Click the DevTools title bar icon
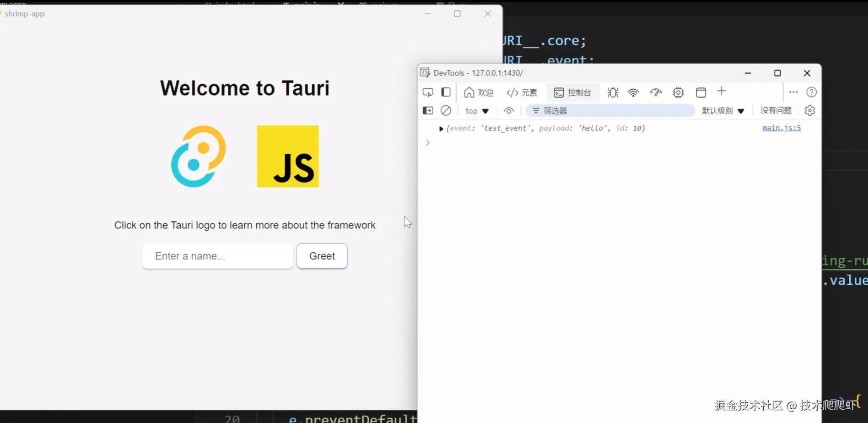Screen dimensions: 868x423 [425, 73]
